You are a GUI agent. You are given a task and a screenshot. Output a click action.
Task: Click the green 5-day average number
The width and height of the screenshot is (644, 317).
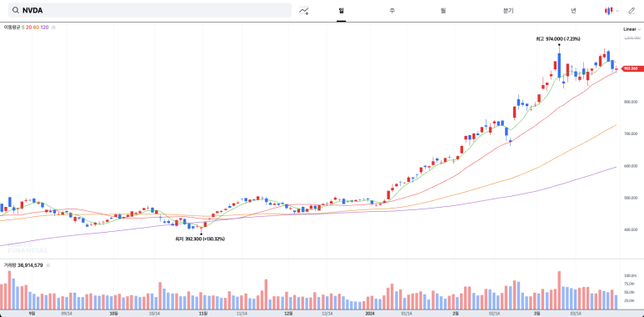pyautogui.click(x=23, y=28)
